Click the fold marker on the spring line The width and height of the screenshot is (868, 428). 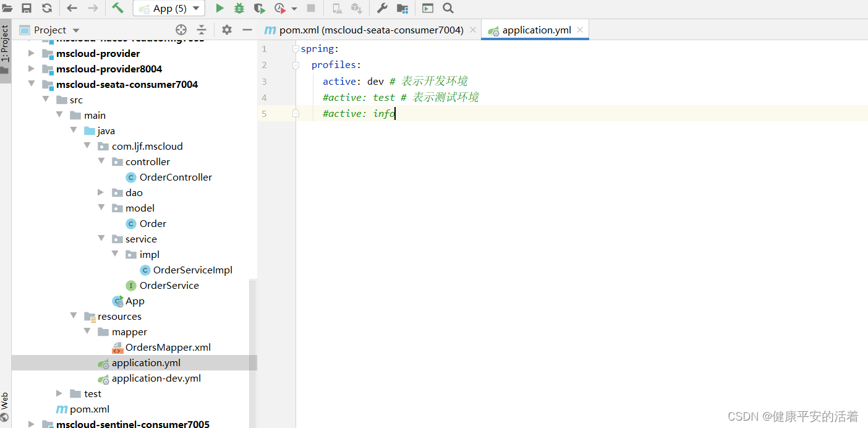[x=296, y=49]
